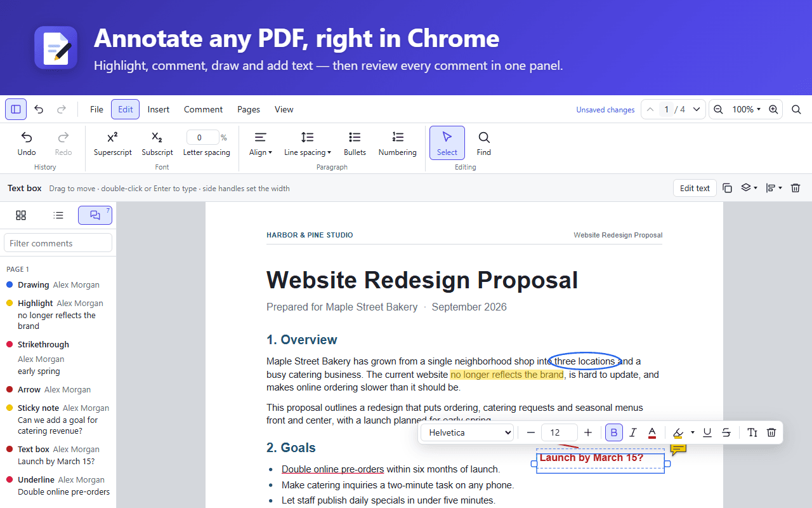Viewport: 812px width, 508px height.
Task: Delete the text box via the Text box bar trash icon
Action: (796, 188)
